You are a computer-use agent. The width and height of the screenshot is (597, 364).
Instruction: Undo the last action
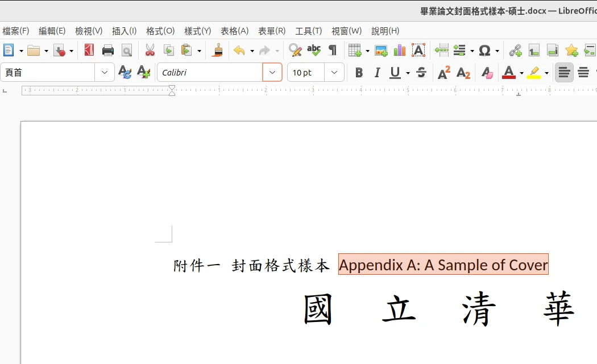[239, 50]
